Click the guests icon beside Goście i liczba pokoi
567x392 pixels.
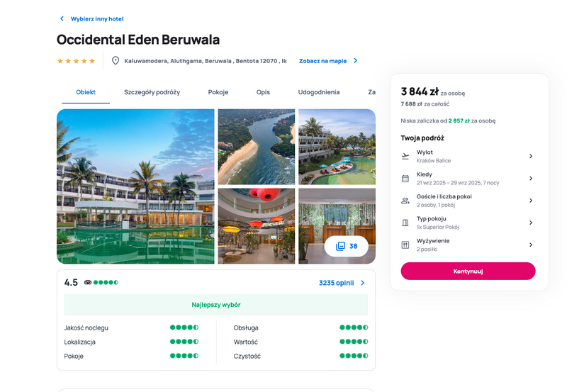(405, 201)
